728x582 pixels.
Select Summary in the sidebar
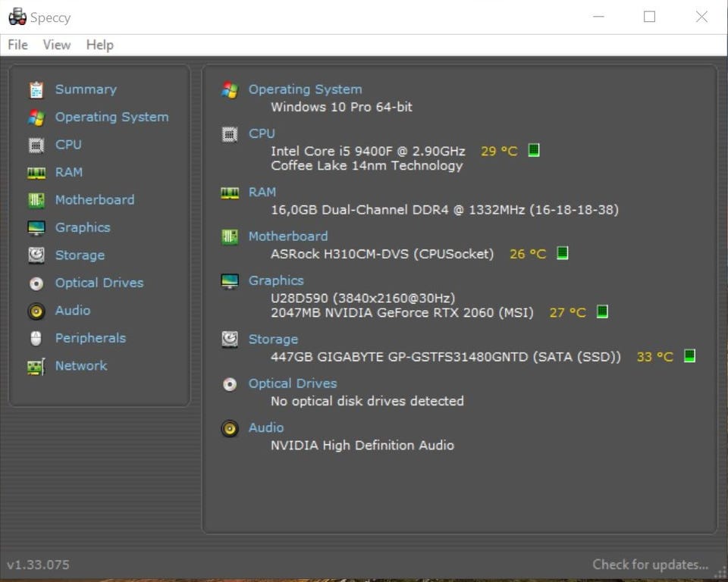86,89
